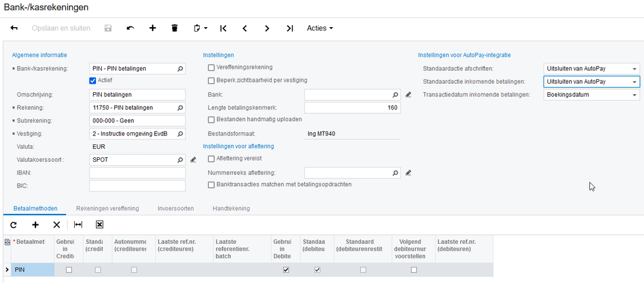Refresh the Betaalmethoden grid
Screen dimensions: 644x283
click(x=14, y=224)
